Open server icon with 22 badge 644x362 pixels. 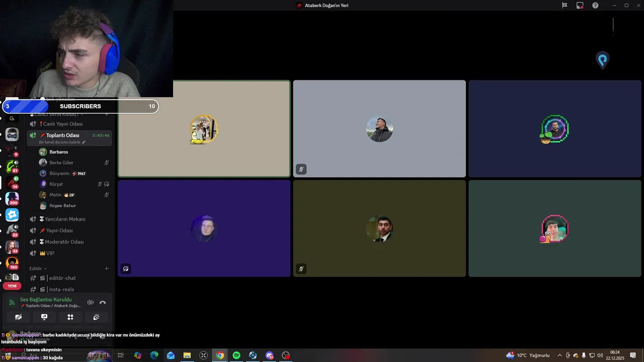click(x=12, y=230)
